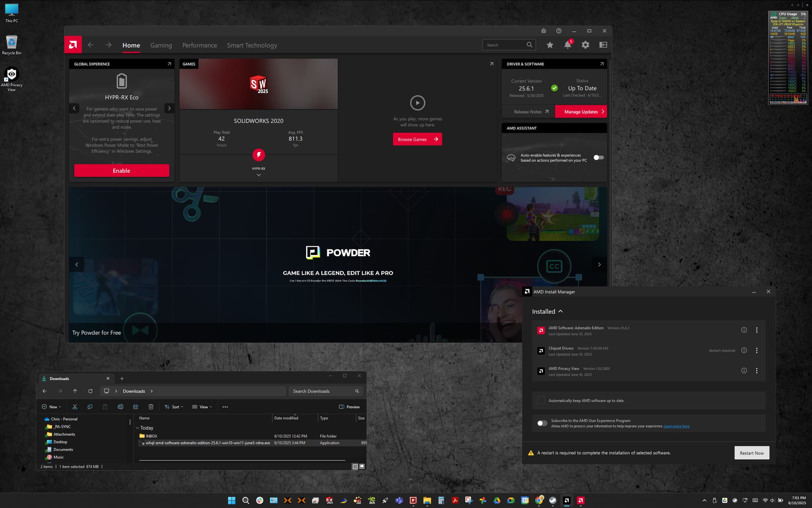Open the New dropdown in Explorer

click(x=52, y=407)
